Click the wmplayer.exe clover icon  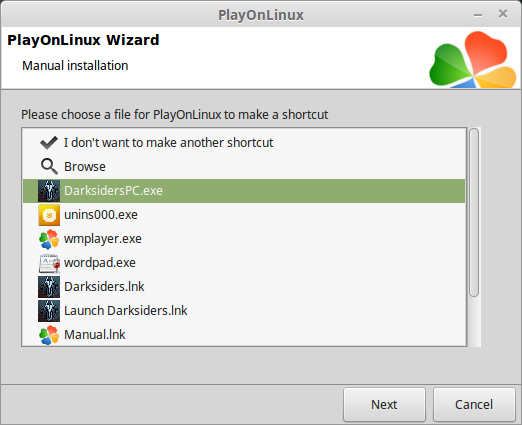pos(49,239)
